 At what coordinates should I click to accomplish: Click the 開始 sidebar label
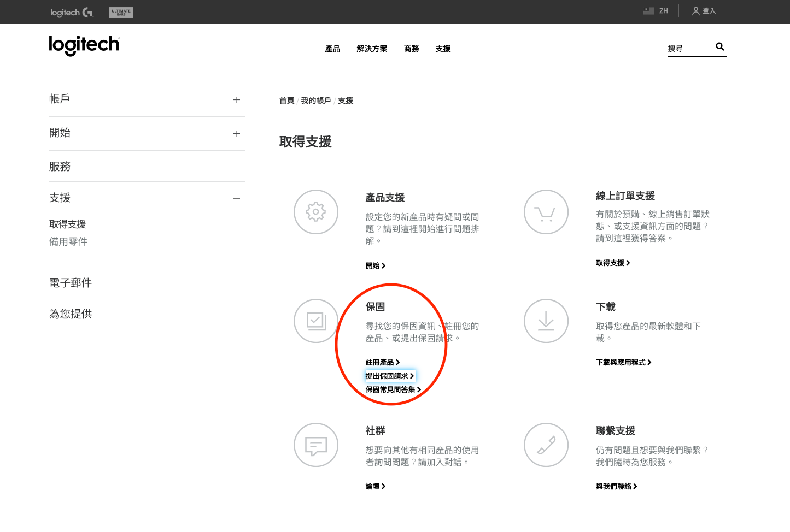point(60,133)
